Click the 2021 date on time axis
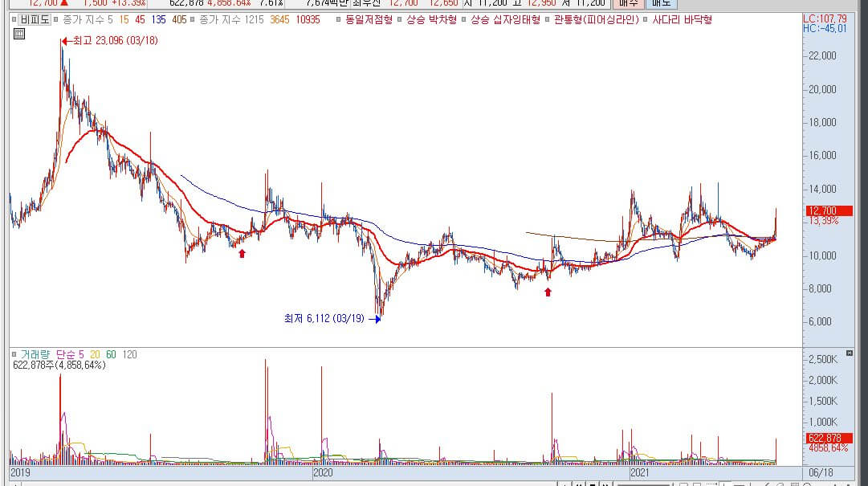868x486 pixels. click(639, 472)
